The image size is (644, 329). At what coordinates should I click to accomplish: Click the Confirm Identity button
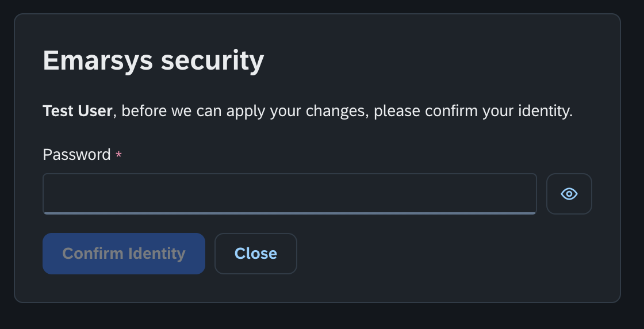pos(124,254)
